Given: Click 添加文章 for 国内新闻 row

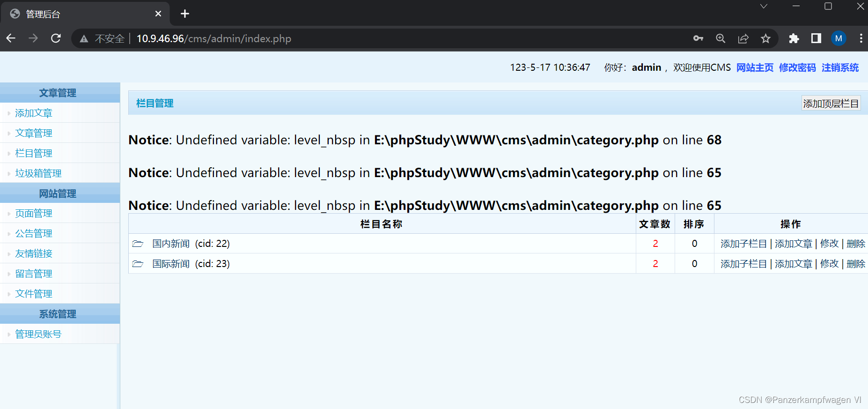Looking at the screenshot, I should coord(794,244).
